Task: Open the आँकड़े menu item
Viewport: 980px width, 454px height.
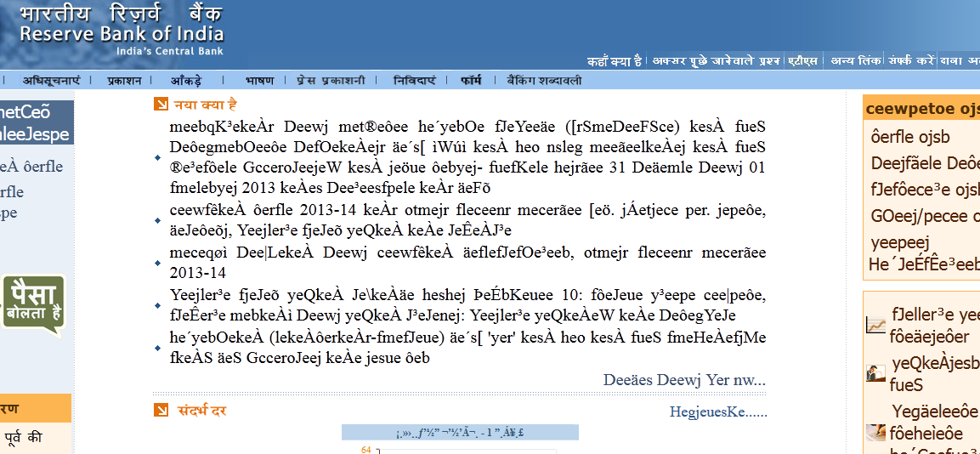Action: [x=186, y=80]
